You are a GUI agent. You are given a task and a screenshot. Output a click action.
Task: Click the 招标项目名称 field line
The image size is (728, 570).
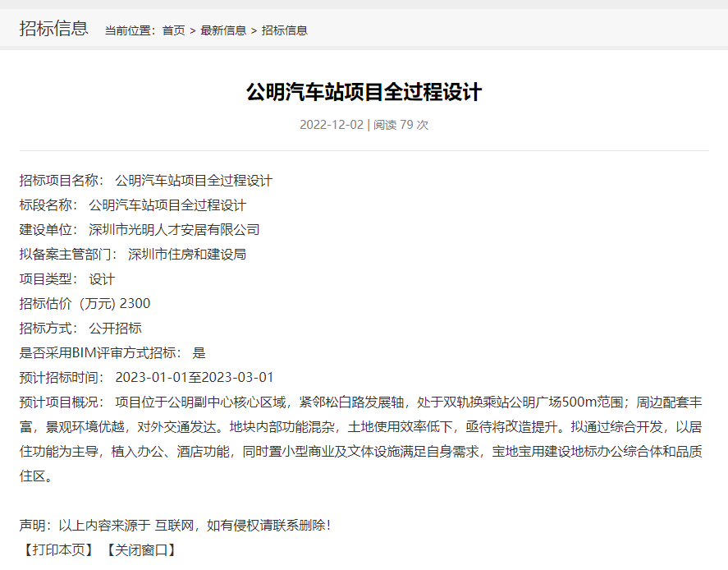point(145,181)
